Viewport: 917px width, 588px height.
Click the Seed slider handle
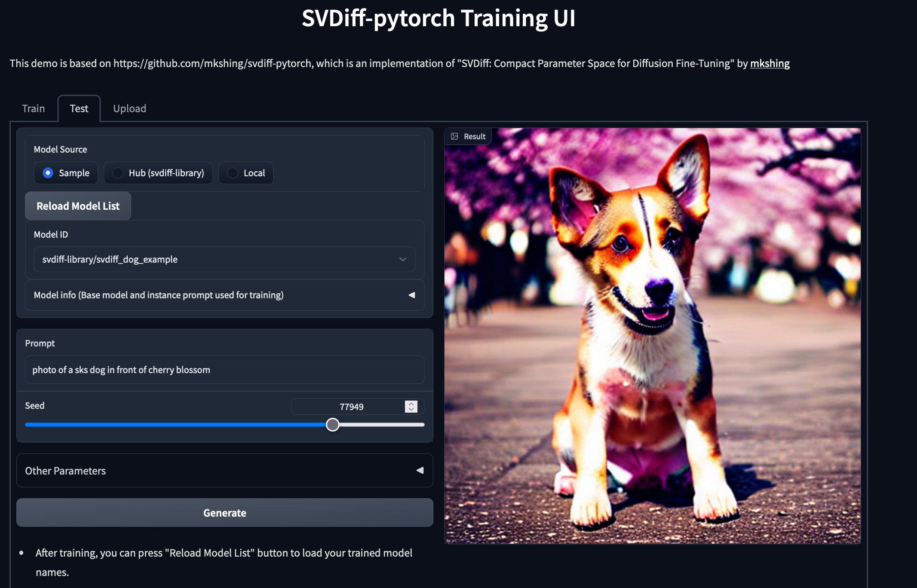[x=332, y=425]
